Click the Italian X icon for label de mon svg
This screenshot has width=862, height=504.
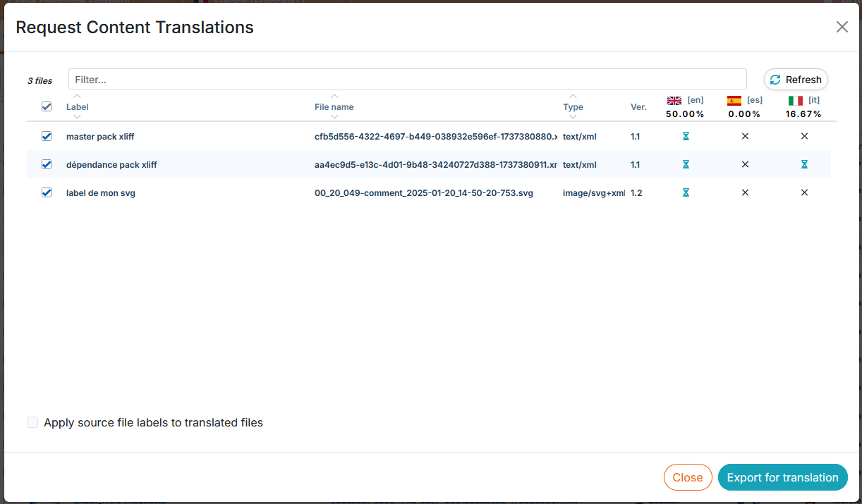804,192
